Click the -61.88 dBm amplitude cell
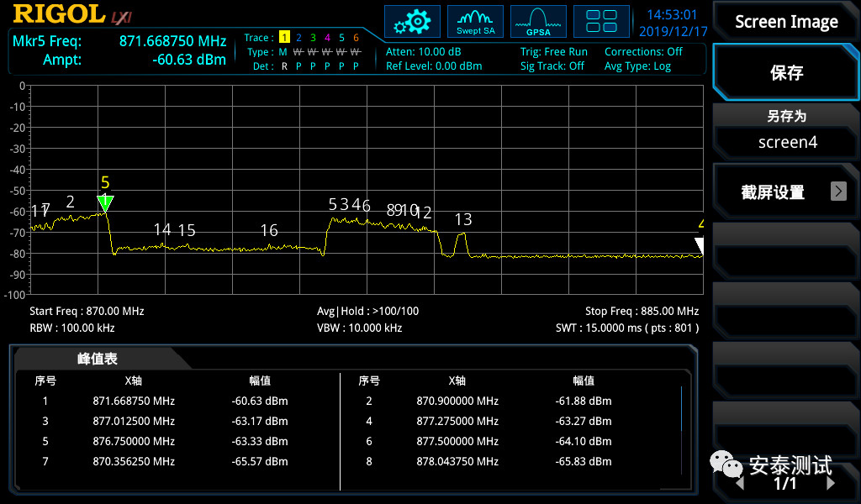861x504 pixels. pos(584,401)
